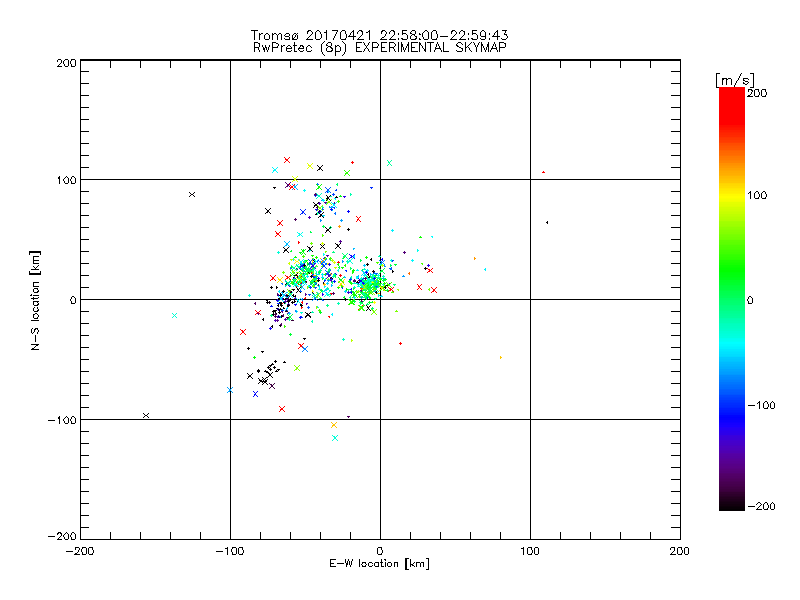Click the black bottom end of the colorbar

tap(732, 503)
